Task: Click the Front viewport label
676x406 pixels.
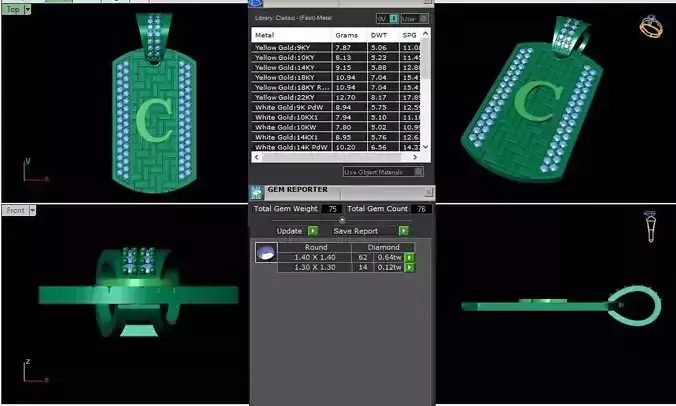Action: (x=16, y=210)
